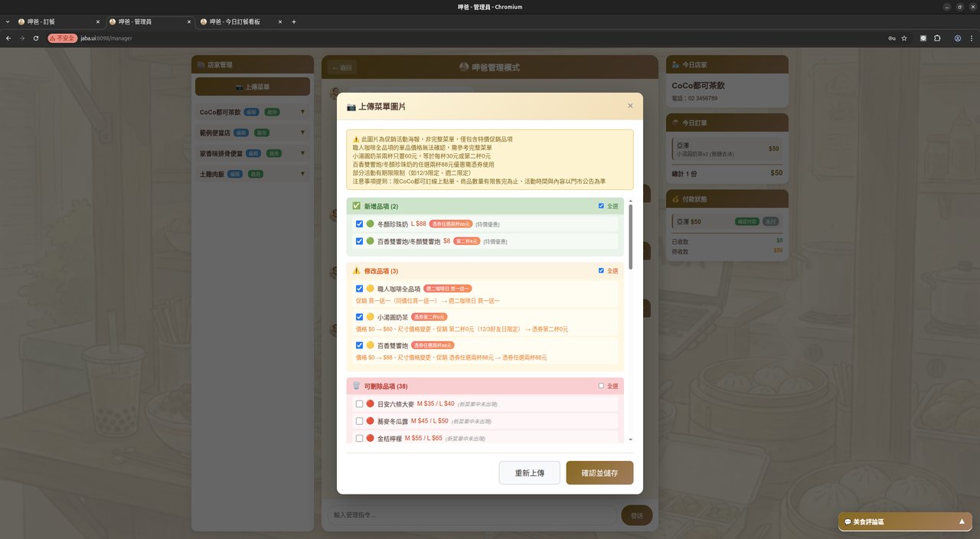The image size is (980, 539).
Task: Switch to the 呷爸 - 訂餐 tab
Action: (46, 21)
